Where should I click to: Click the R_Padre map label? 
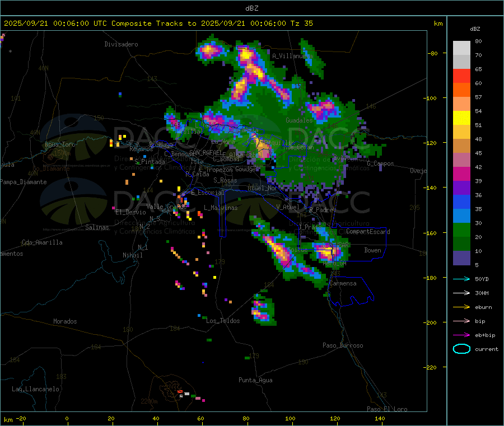point(321,210)
